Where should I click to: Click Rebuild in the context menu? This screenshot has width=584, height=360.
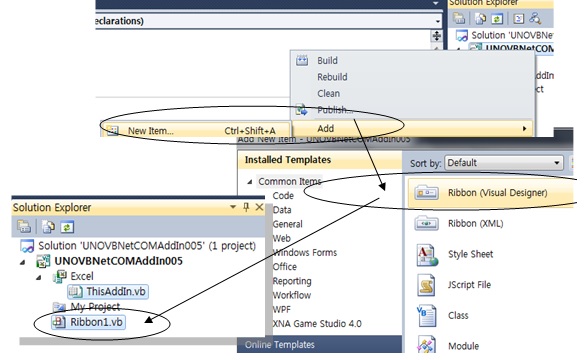click(x=332, y=77)
